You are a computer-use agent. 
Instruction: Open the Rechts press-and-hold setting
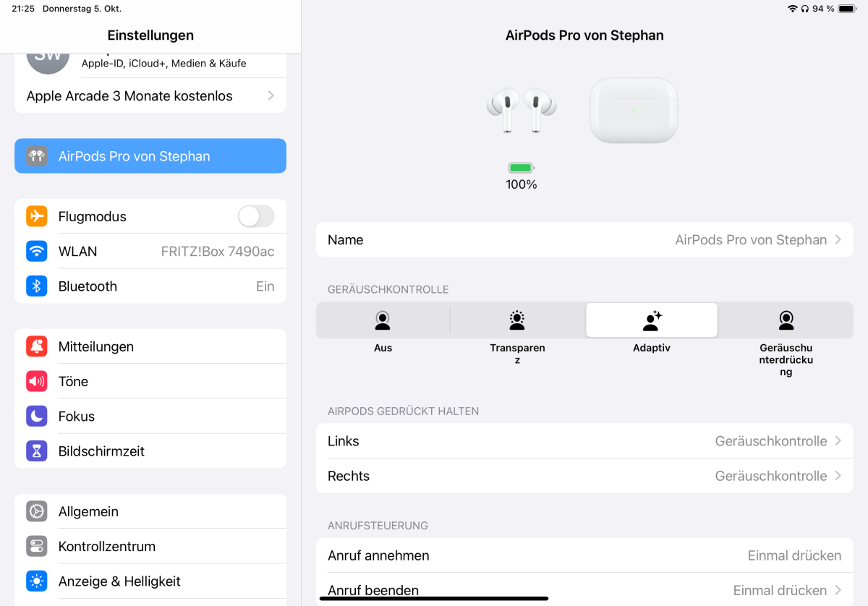[584, 476]
